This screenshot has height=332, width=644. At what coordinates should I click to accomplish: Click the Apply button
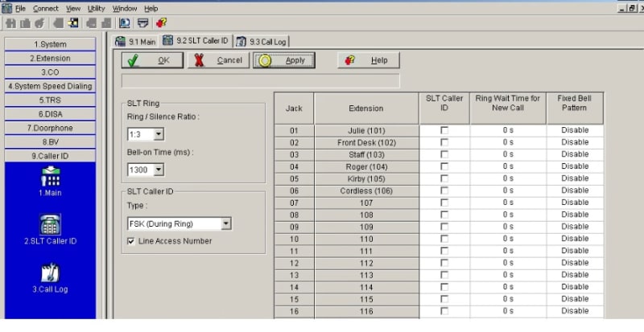point(284,60)
